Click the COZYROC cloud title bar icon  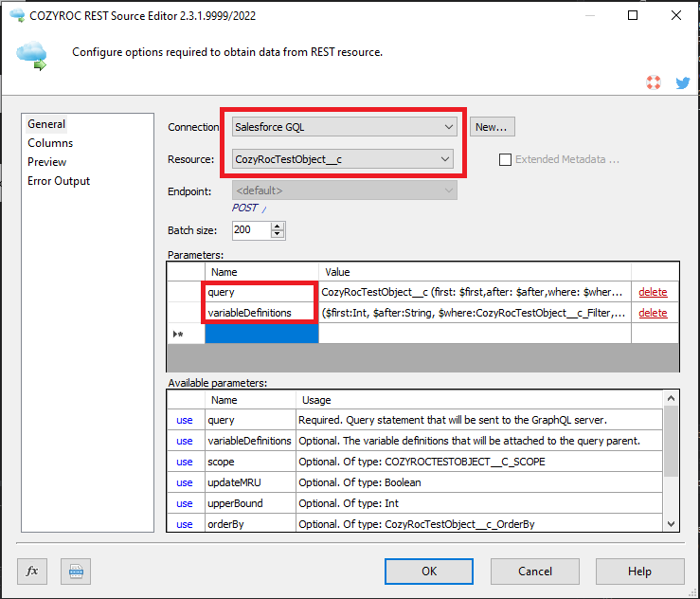click(x=16, y=15)
